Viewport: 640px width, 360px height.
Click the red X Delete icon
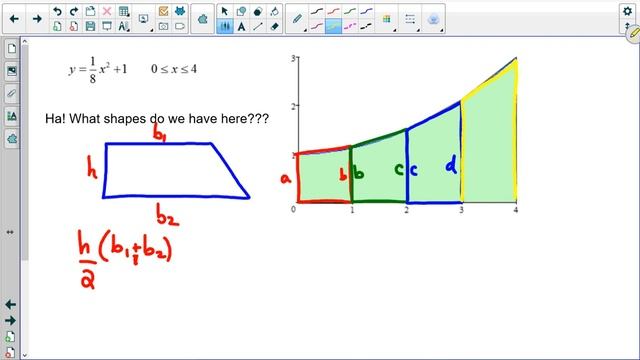[107, 11]
